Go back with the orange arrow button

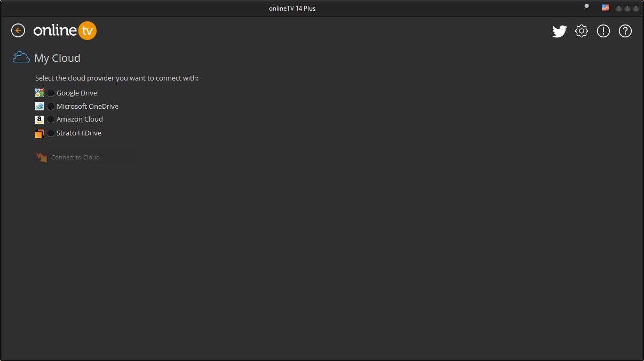pos(18,31)
